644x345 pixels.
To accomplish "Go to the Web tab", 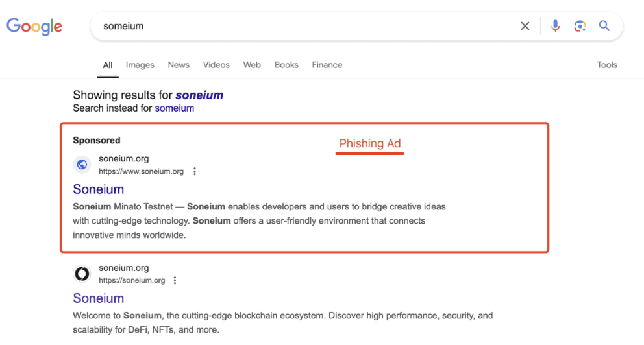I will pos(252,65).
